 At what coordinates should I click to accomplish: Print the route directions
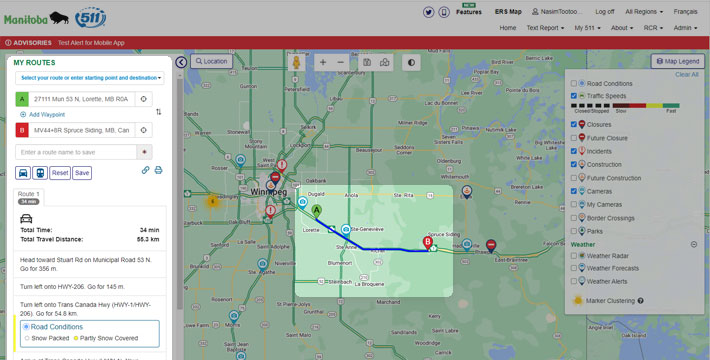158,170
